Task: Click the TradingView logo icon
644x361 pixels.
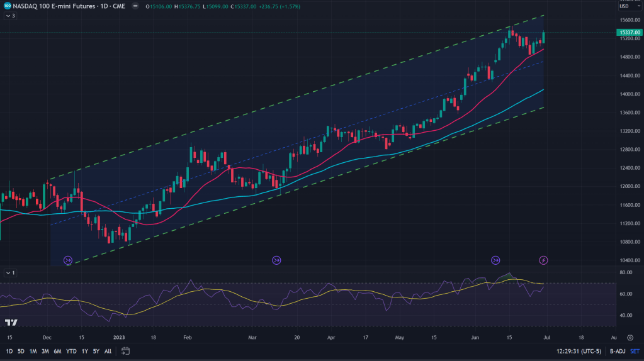Action: click(11, 323)
